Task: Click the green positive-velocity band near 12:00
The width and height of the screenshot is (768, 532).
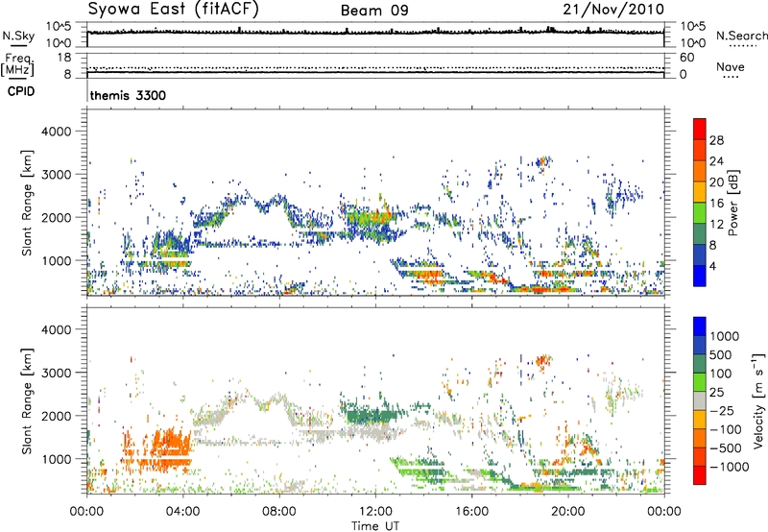Action: point(372,417)
